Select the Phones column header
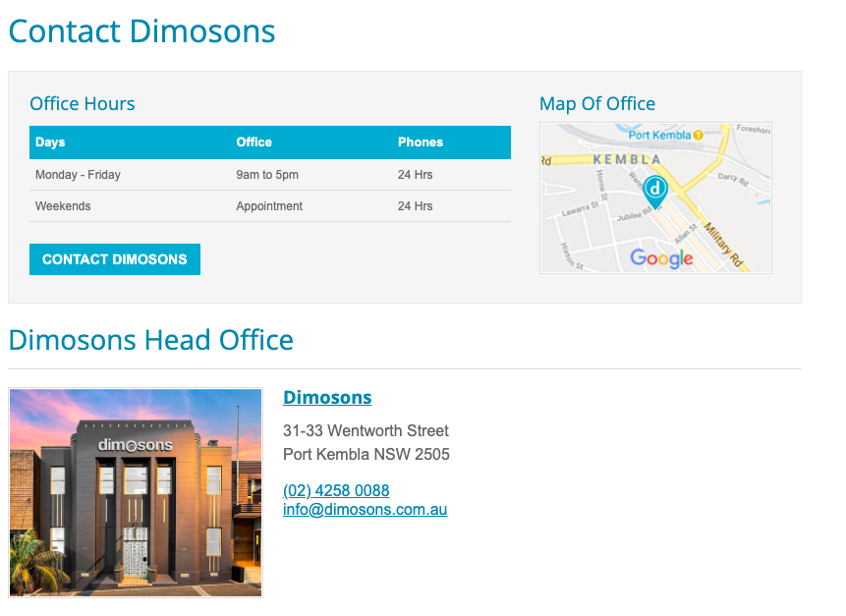 (x=421, y=141)
